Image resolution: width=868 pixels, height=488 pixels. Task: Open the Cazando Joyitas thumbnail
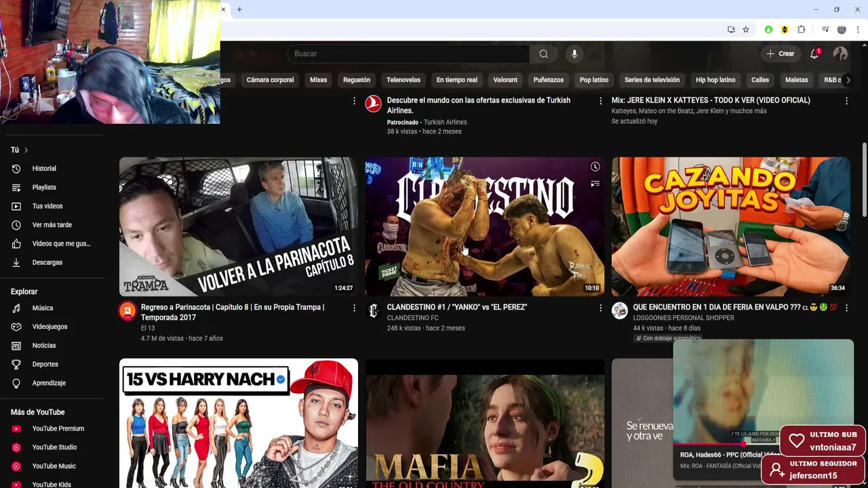(731, 227)
